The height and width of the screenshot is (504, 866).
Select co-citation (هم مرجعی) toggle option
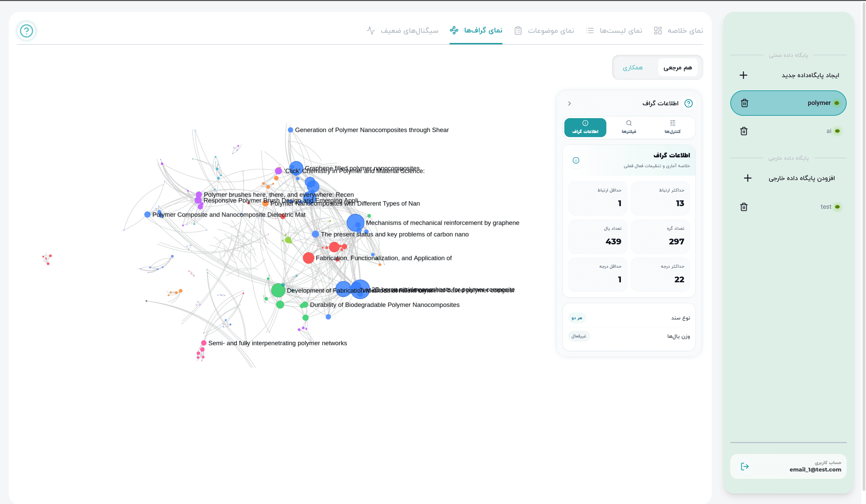coord(678,67)
